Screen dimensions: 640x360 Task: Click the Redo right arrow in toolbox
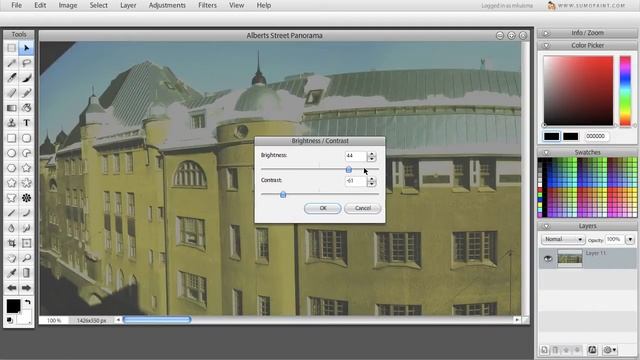point(26,288)
